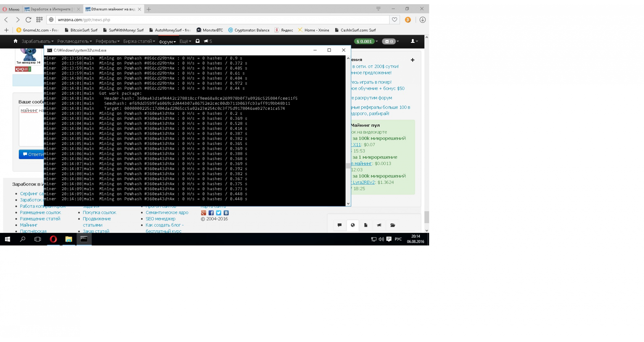This screenshot has width=644, height=342.
Task: Open the Форум menu item
Action: (167, 42)
